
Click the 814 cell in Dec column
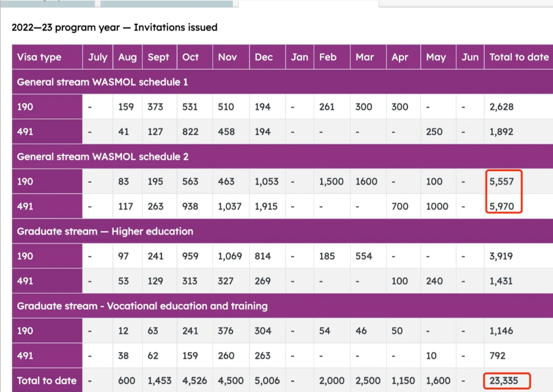[267, 256]
